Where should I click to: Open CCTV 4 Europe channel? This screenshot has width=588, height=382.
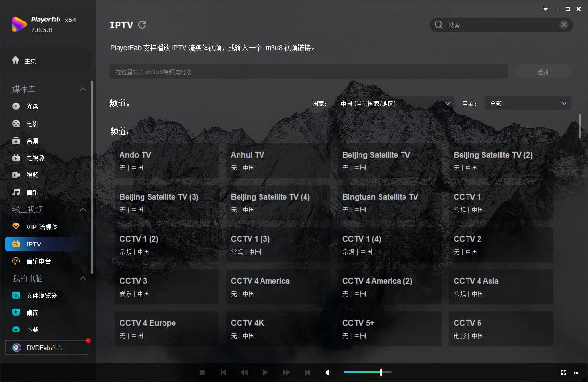tap(167, 329)
